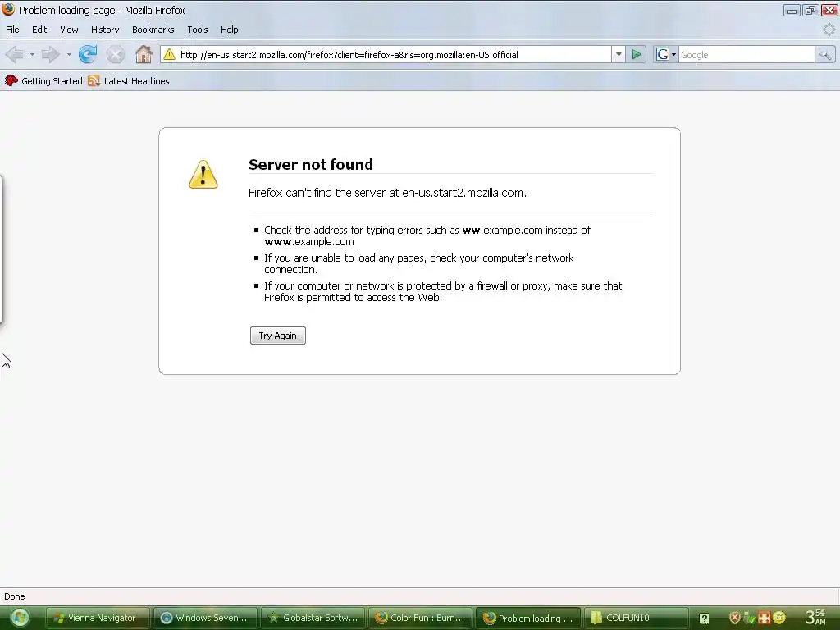The height and width of the screenshot is (630, 840).
Task: Click the green checkmark tray icon
Action: (x=750, y=618)
